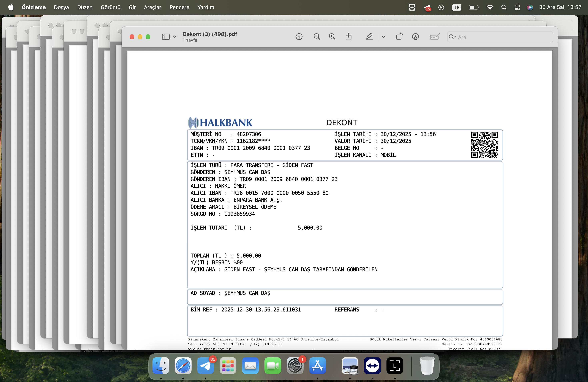588x382 pixels.
Task: Expand sidebar view options chevron
Action: click(175, 37)
